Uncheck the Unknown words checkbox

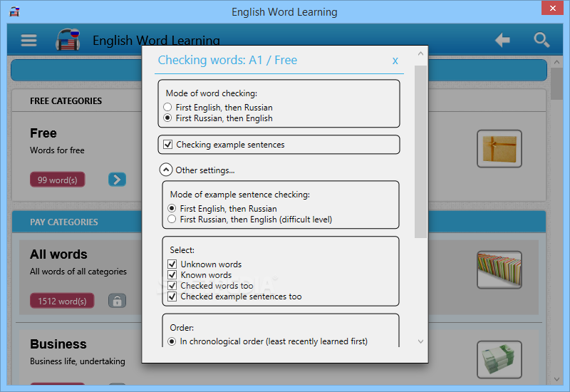point(172,264)
